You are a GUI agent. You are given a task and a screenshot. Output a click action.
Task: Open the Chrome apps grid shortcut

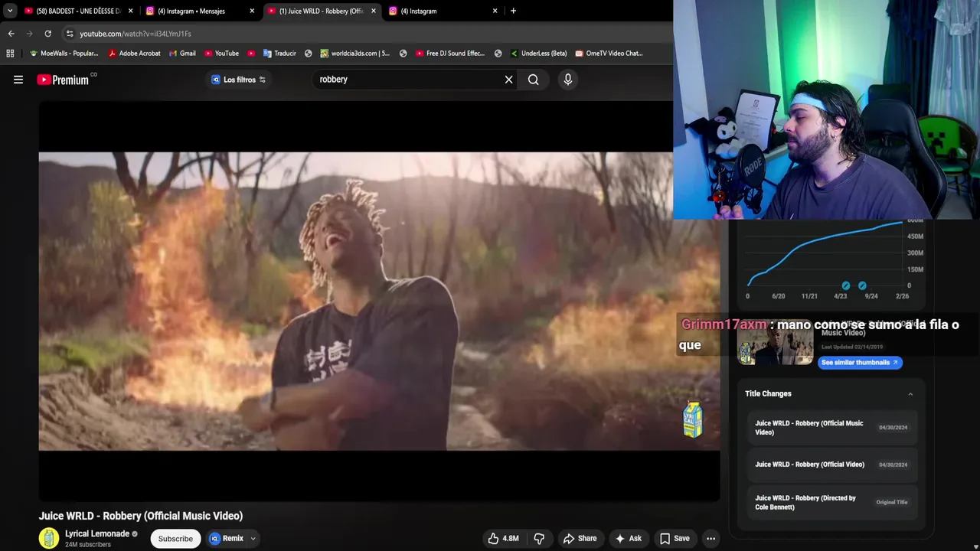pos(10,54)
